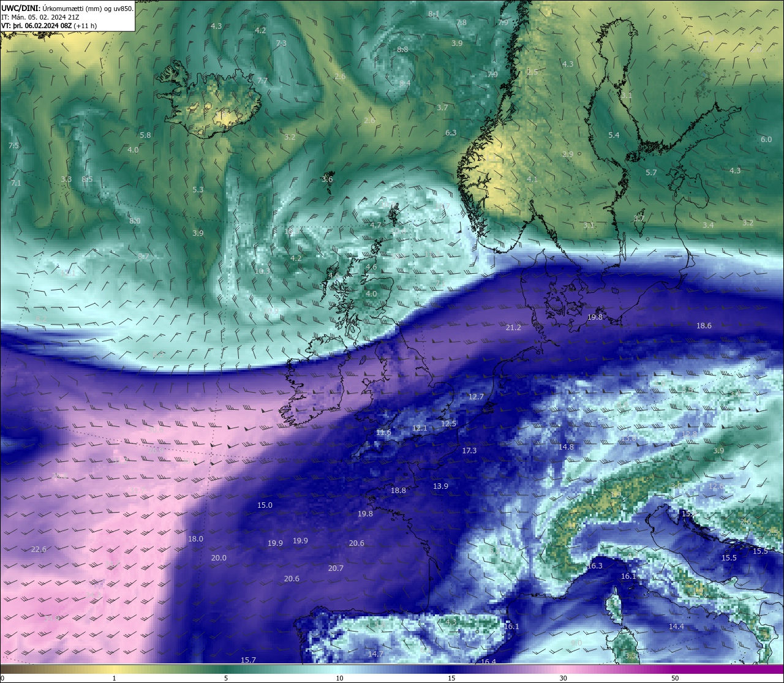Click the 8.8 value in the northern vortex

point(402,50)
